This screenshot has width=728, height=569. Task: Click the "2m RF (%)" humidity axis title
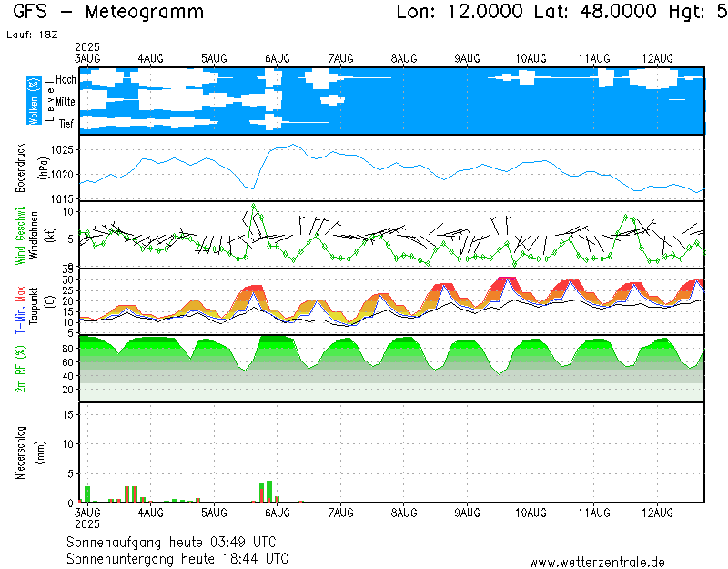pos(20,370)
